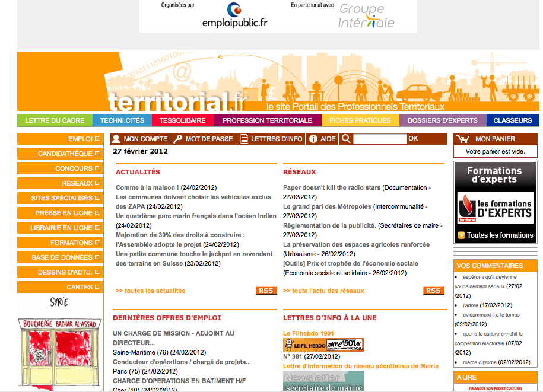The image size is (543, 392).
Task: Open the 'Règlementation de la publicité' link
Action: 329,225
